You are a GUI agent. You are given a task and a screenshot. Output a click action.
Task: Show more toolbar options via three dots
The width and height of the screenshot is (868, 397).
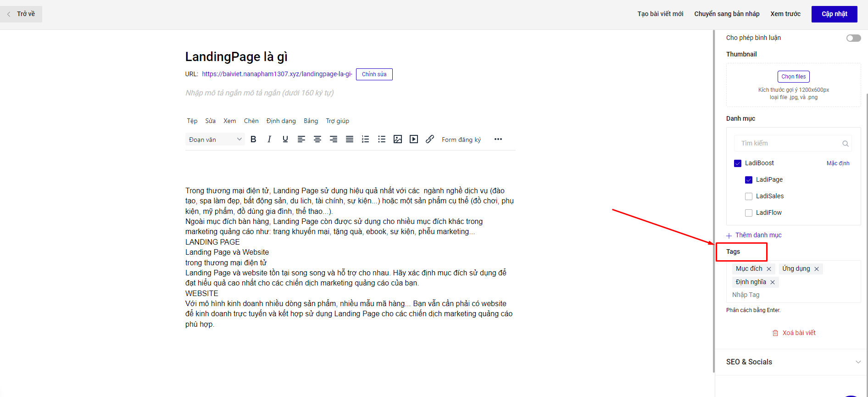pyautogui.click(x=498, y=140)
